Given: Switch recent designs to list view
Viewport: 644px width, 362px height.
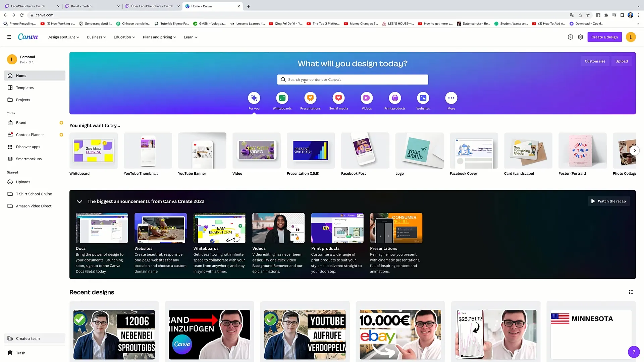Looking at the screenshot, I should click(x=631, y=292).
